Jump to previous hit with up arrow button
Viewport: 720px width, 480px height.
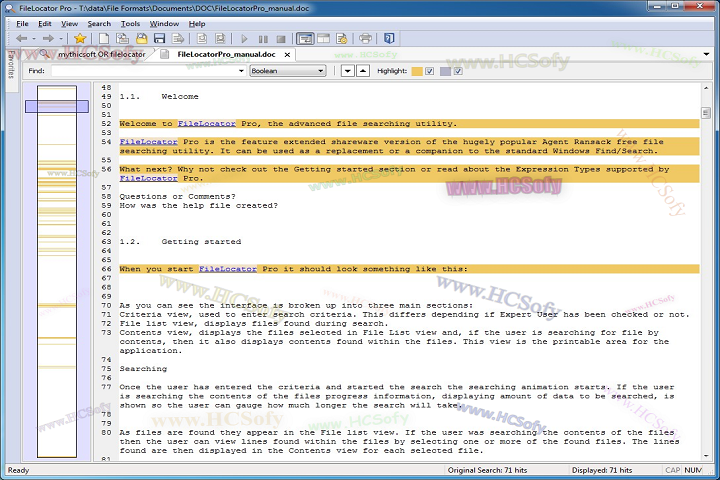363,71
